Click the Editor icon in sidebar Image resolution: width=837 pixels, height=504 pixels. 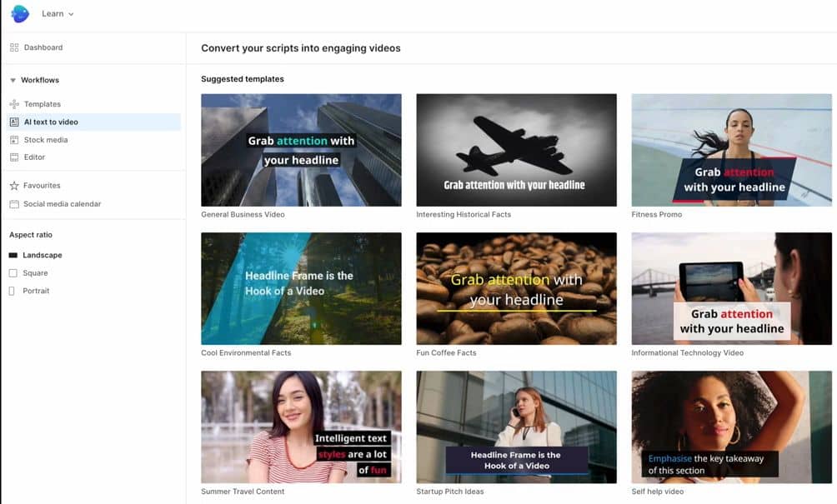(14, 157)
